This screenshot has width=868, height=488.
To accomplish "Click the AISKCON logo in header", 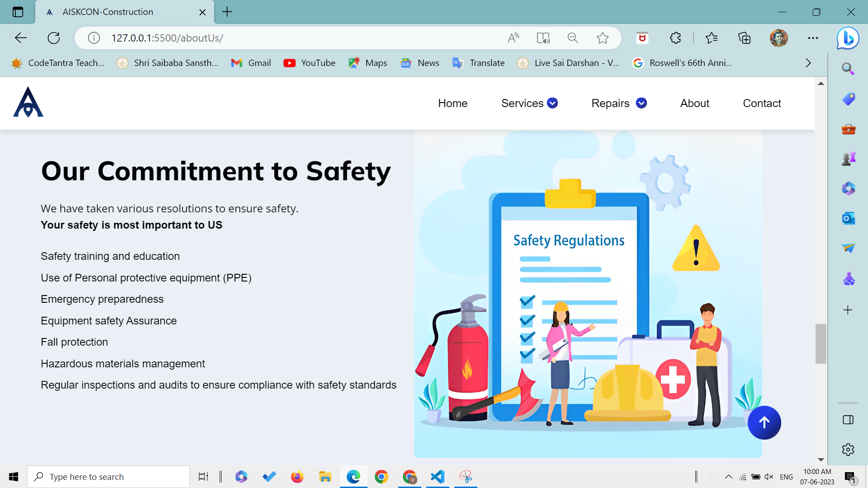I will [28, 103].
